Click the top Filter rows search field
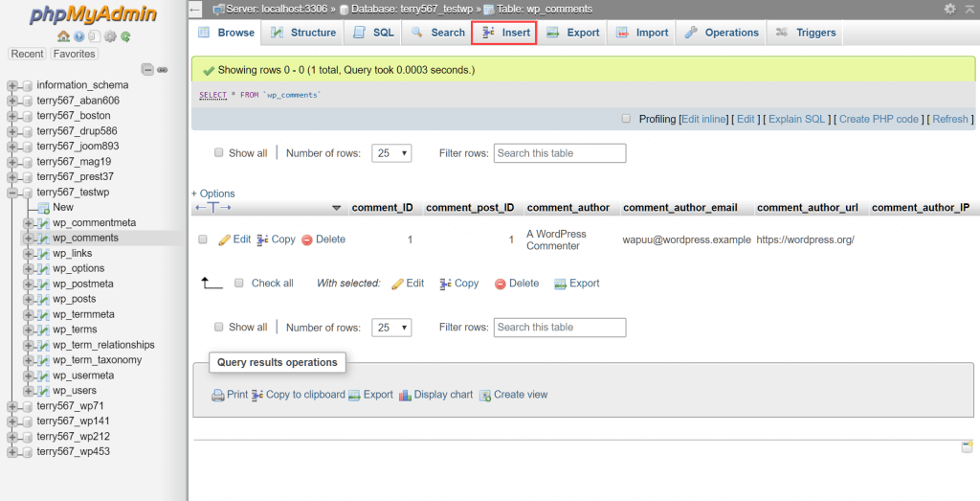This screenshot has width=980, height=501. point(560,153)
